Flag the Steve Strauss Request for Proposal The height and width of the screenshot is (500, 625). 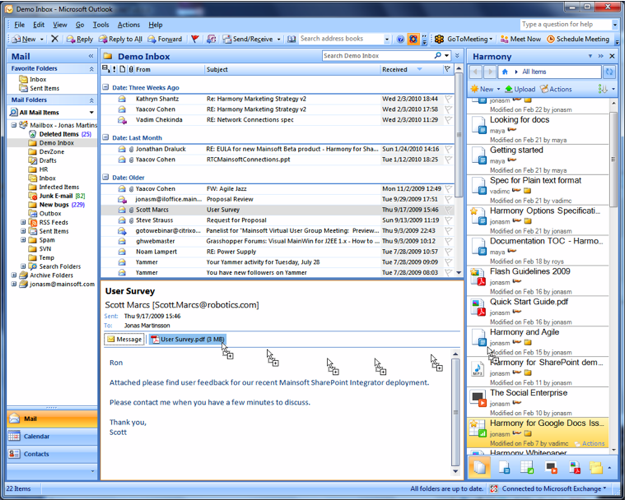pyautogui.click(x=448, y=220)
